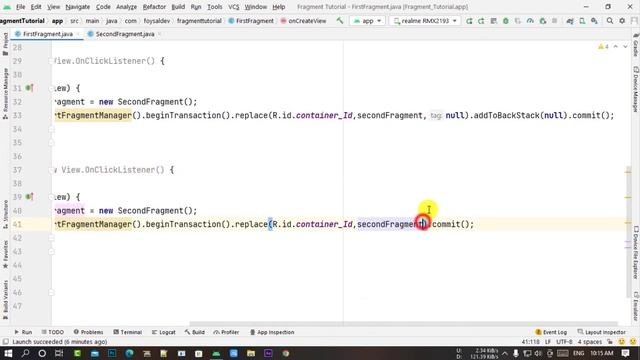Viewport: 640px width, 360px height.
Task: Open the 4 spaces indent selector
Action: coord(590,342)
